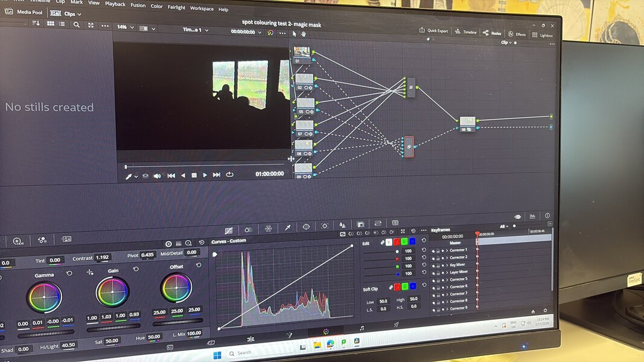The width and height of the screenshot is (644, 362).
Task: Open the Playback menu
Action: pyautogui.click(x=115, y=4)
